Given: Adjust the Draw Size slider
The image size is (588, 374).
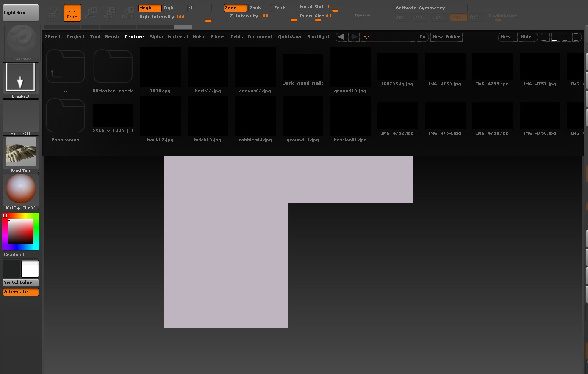Looking at the screenshot, I should click(x=318, y=20).
